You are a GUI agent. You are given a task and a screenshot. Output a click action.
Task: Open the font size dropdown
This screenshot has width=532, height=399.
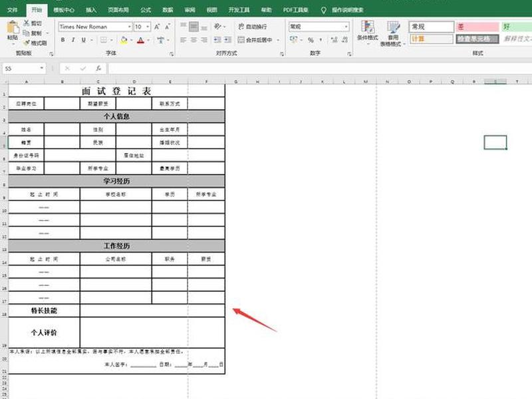click(148, 27)
